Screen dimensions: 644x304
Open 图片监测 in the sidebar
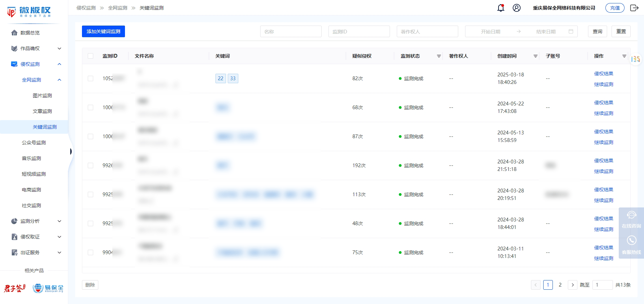point(42,96)
